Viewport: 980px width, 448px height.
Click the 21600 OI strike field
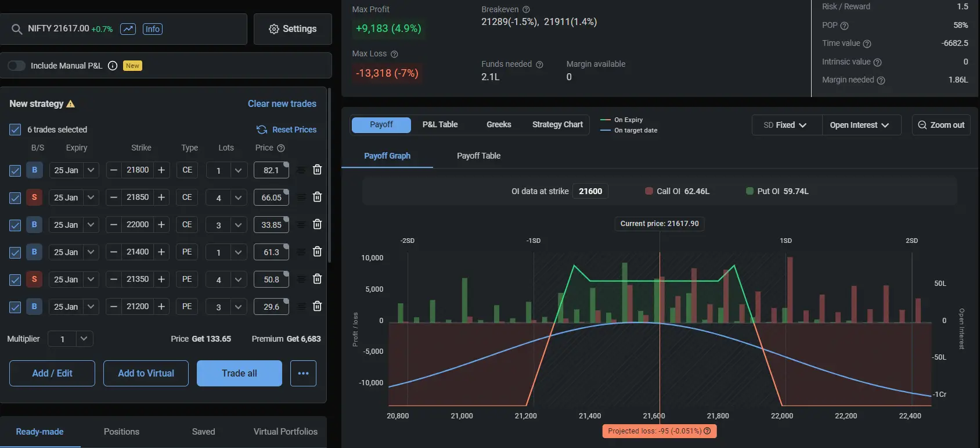[590, 191]
